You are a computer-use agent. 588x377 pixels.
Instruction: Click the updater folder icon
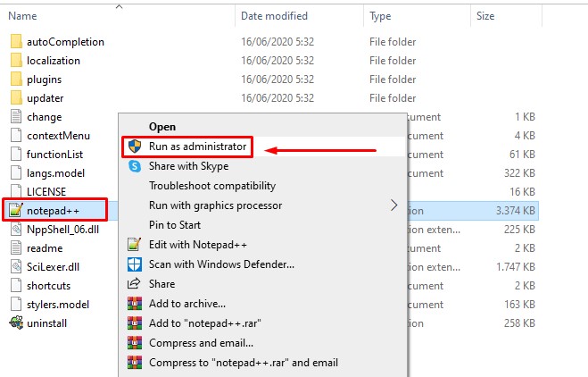pyautogui.click(x=16, y=97)
